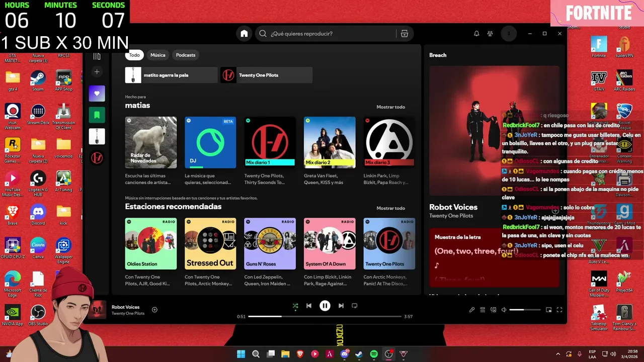The image size is (644, 362).
Task: Click now-playing album thumbnail in player bar
Action: pos(97,310)
